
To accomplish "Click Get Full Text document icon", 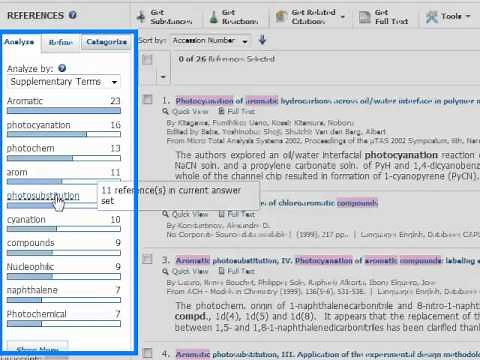I will click(x=364, y=17).
